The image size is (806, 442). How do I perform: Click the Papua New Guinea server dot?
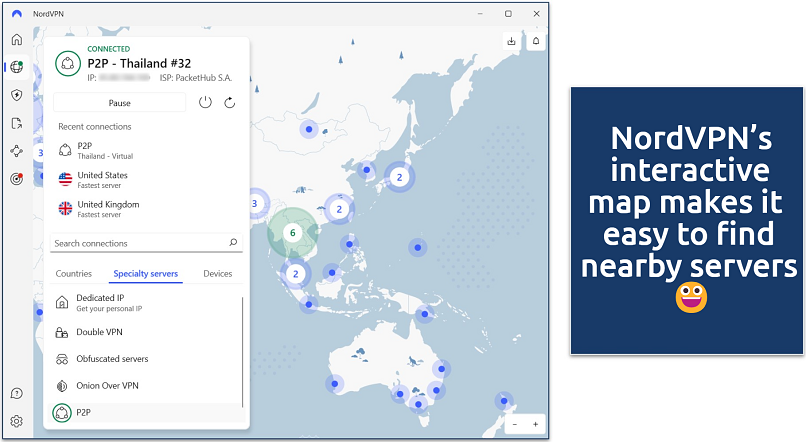(425, 314)
